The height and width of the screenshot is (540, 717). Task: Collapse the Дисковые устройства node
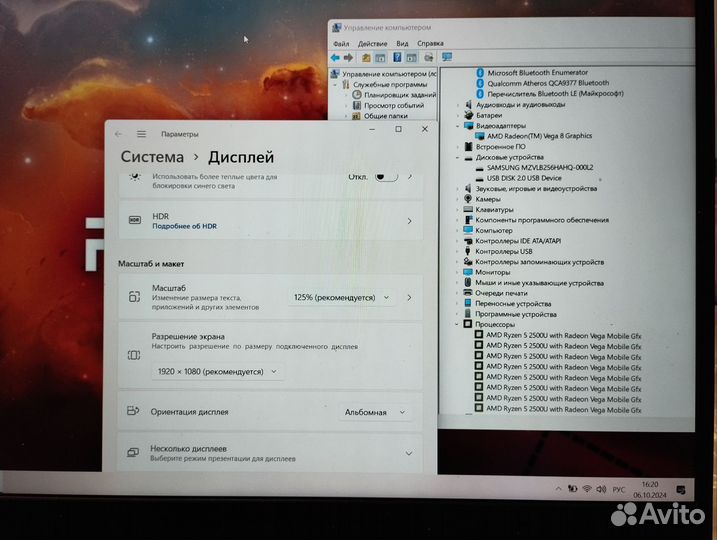point(457,158)
